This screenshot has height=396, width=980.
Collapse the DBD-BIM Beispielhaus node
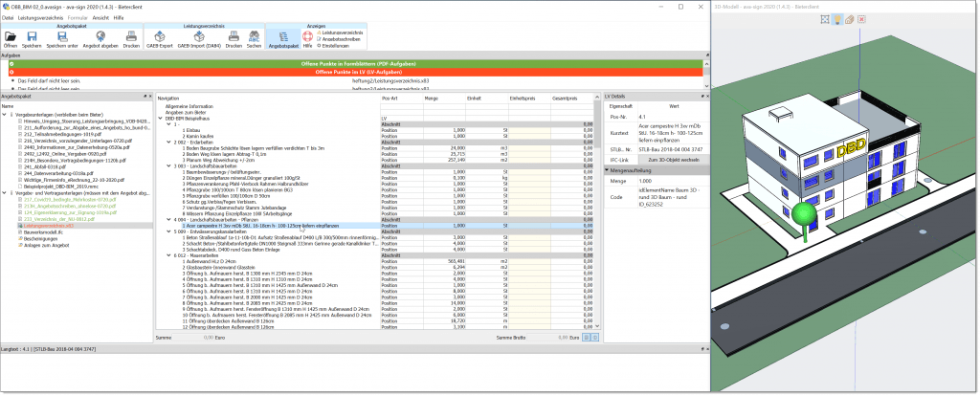tap(161, 118)
